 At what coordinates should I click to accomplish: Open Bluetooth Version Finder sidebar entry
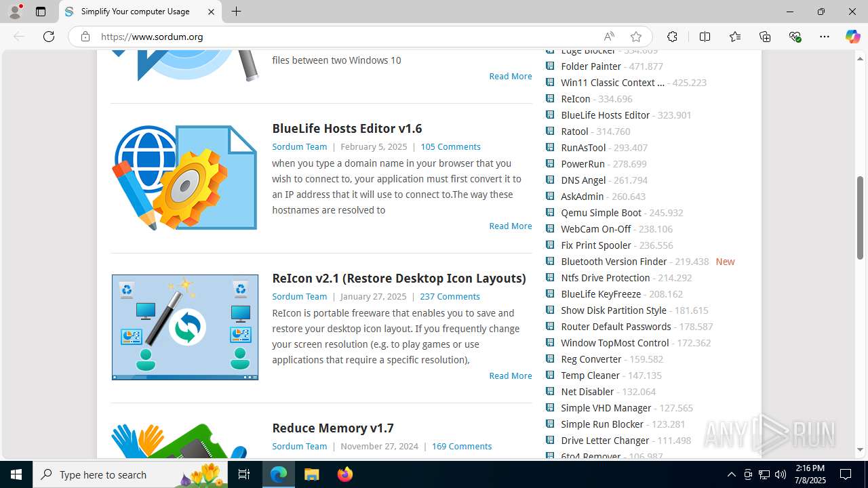coord(614,261)
